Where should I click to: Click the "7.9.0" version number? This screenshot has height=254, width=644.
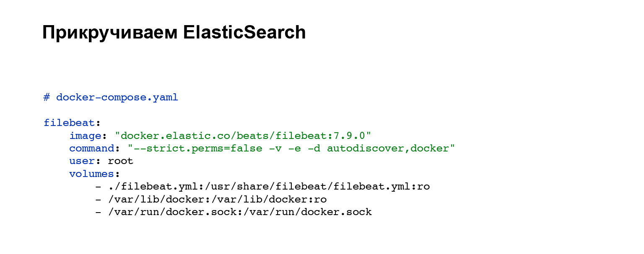pyautogui.click(x=349, y=136)
